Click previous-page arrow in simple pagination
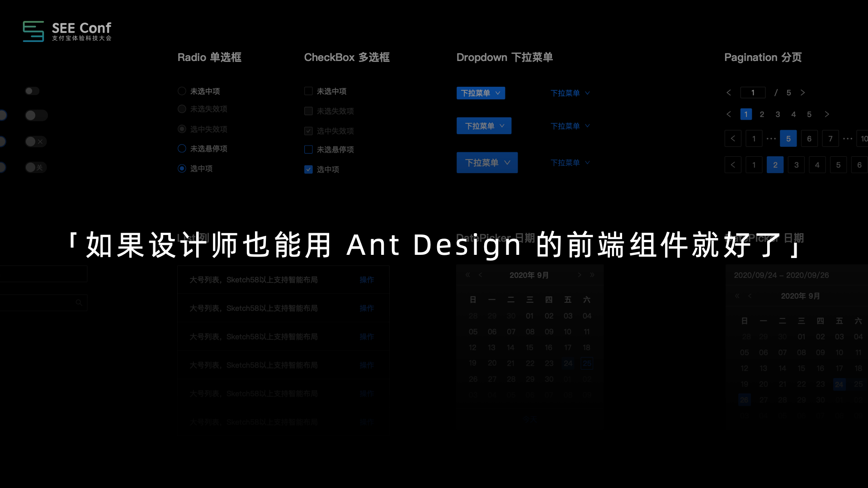 pos(729,93)
